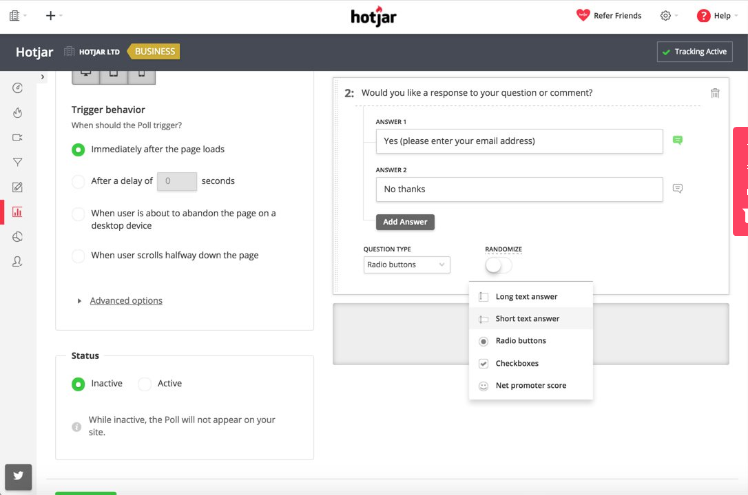Image resolution: width=748 pixels, height=495 pixels.
Task: Select the phone device icon button
Action: 141,75
